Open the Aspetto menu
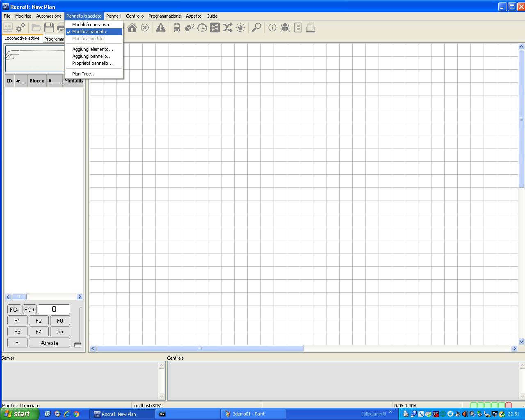 194,16
